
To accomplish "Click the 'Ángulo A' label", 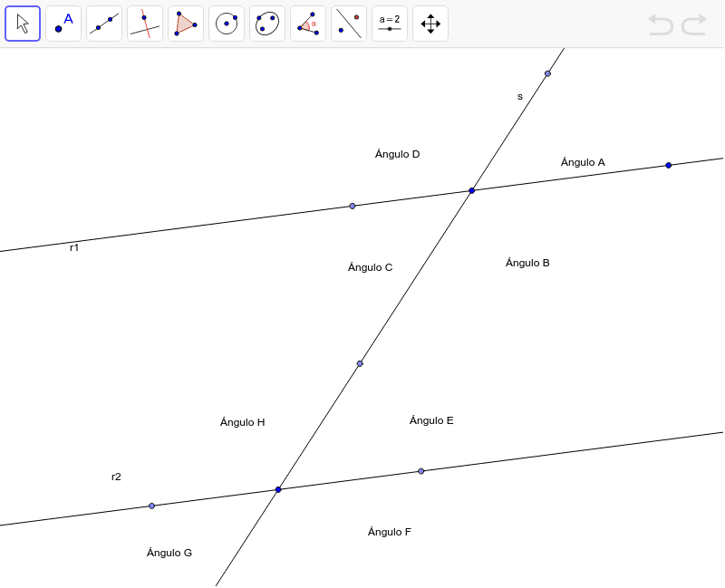I will (583, 162).
